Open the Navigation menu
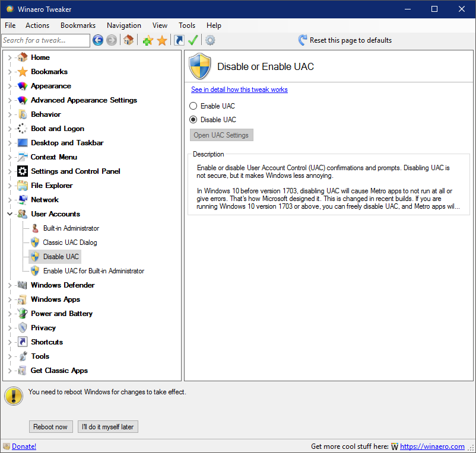The height and width of the screenshot is (453, 476). [x=124, y=25]
